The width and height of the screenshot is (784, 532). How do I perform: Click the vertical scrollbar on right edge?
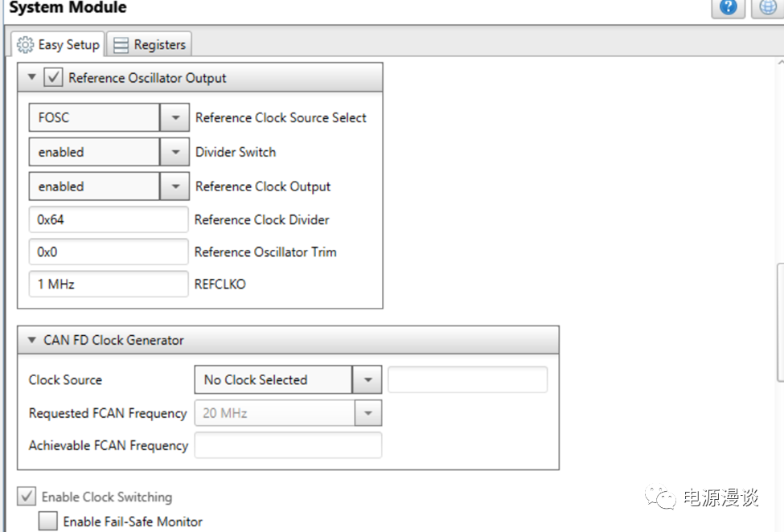[779, 321]
